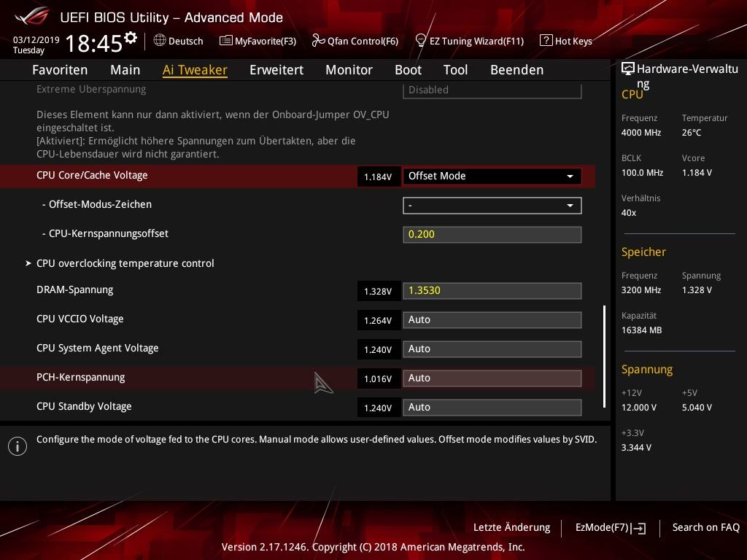
Task: Click the info icon beside help text
Action: (x=18, y=446)
